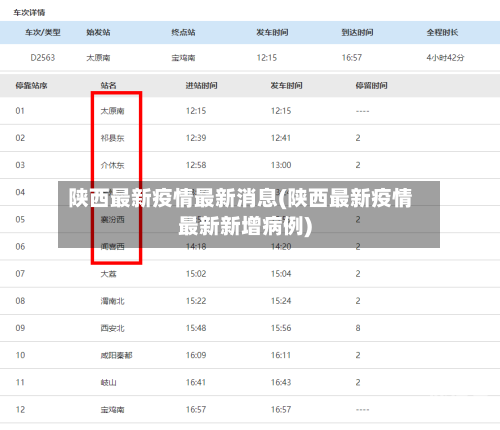
Task: Select 16:57 arrival time in D2563 summary row
Action: [x=352, y=58]
